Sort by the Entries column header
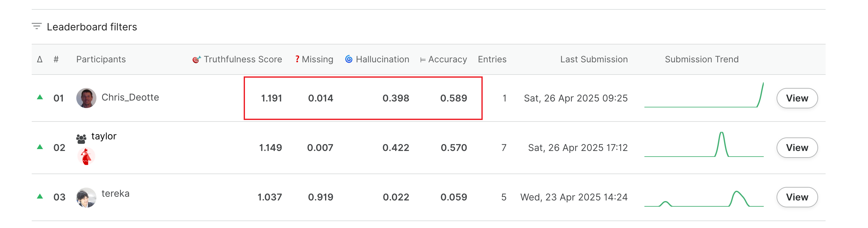868x228 pixels. pyautogui.click(x=492, y=59)
